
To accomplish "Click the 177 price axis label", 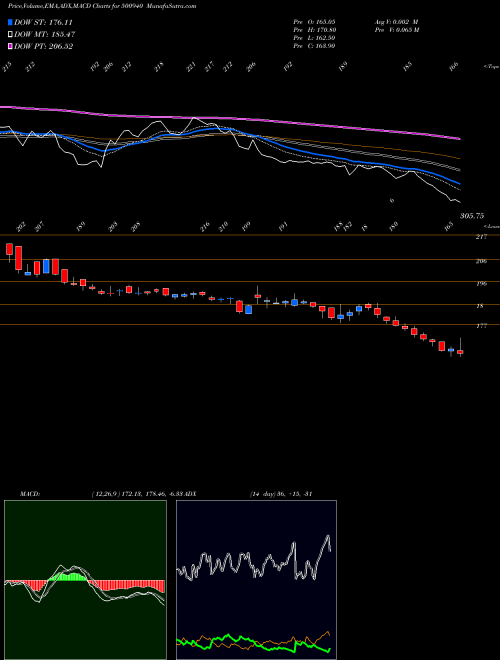I will click(481, 326).
